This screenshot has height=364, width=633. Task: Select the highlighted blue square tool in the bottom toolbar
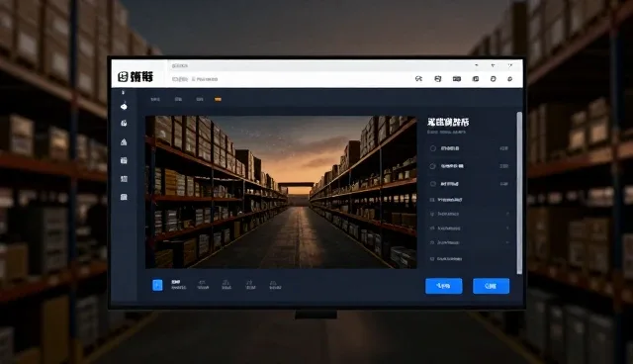coord(157,285)
